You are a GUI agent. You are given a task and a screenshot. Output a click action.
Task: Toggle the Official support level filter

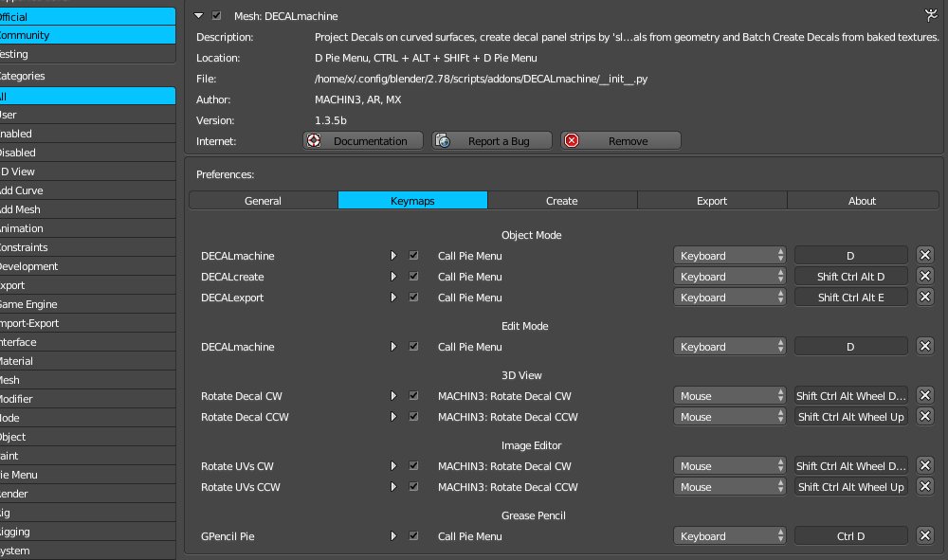87,16
